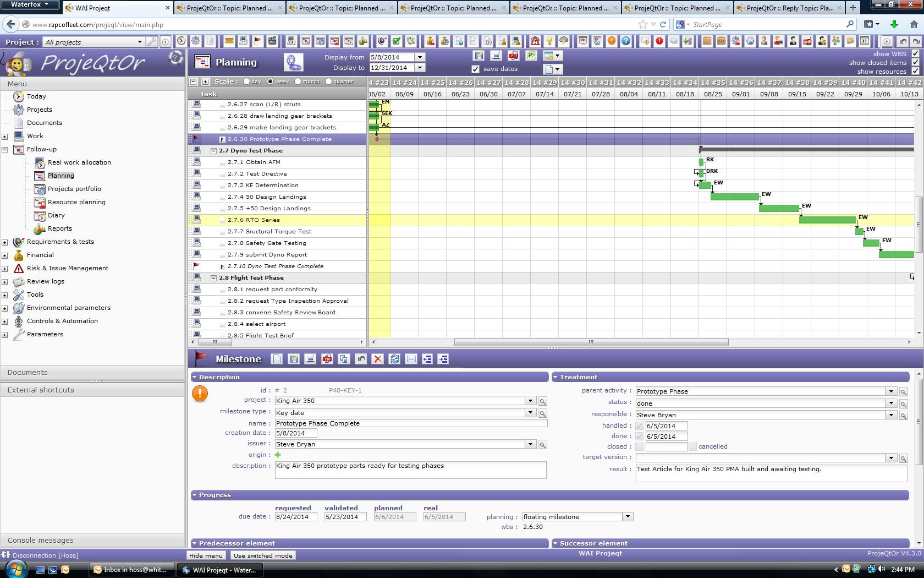Open Projects portfolio in Follow-up menu
The height and width of the screenshot is (578, 924).
click(x=74, y=189)
